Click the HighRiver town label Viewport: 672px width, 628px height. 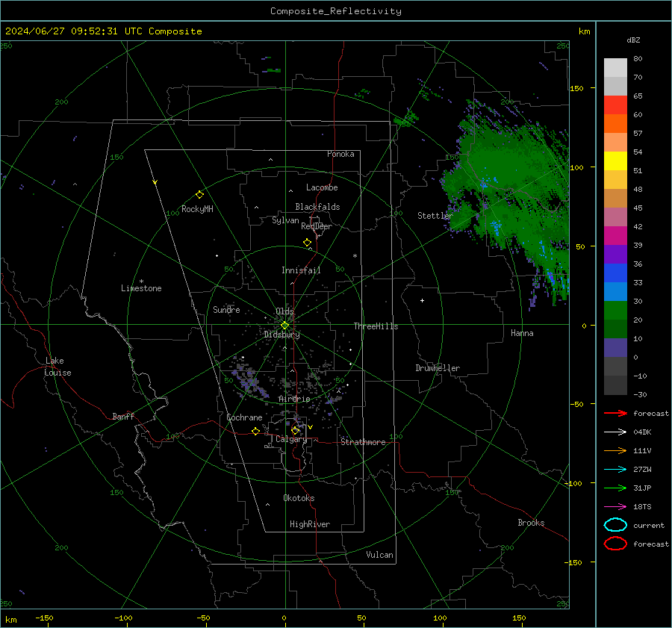310,524
